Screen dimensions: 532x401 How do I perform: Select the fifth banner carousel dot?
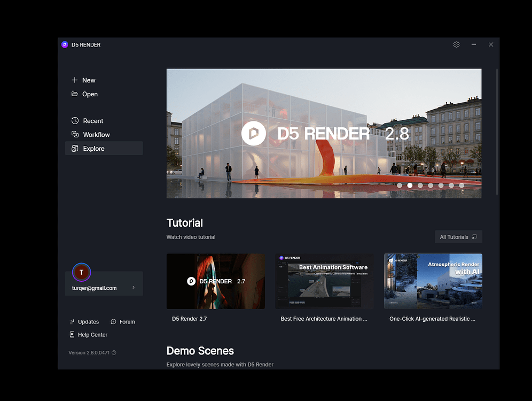441,186
